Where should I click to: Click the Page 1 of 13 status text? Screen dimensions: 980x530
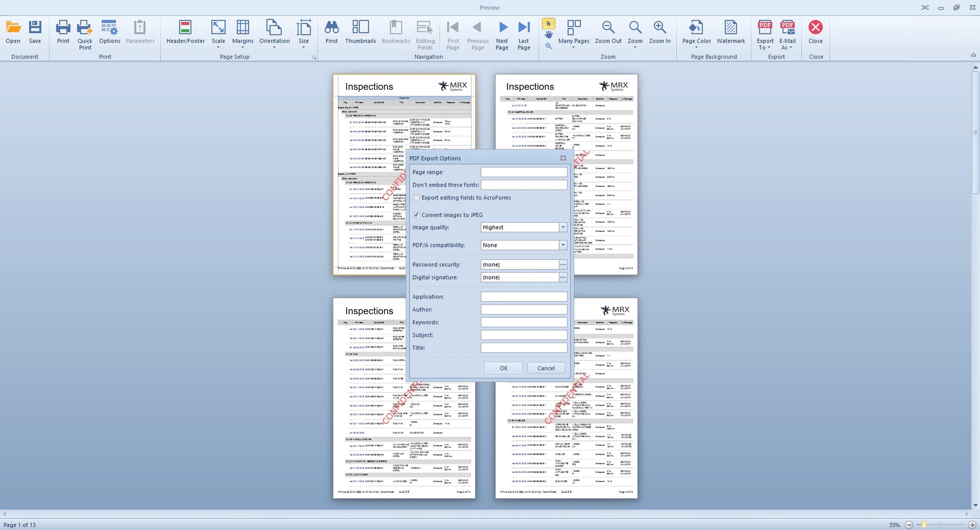[x=19, y=525]
